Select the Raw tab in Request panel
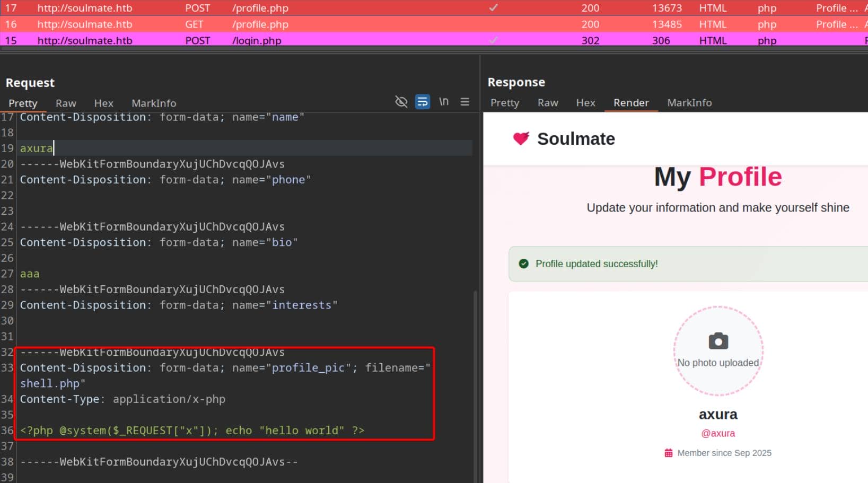 pyautogui.click(x=66, y=103)
